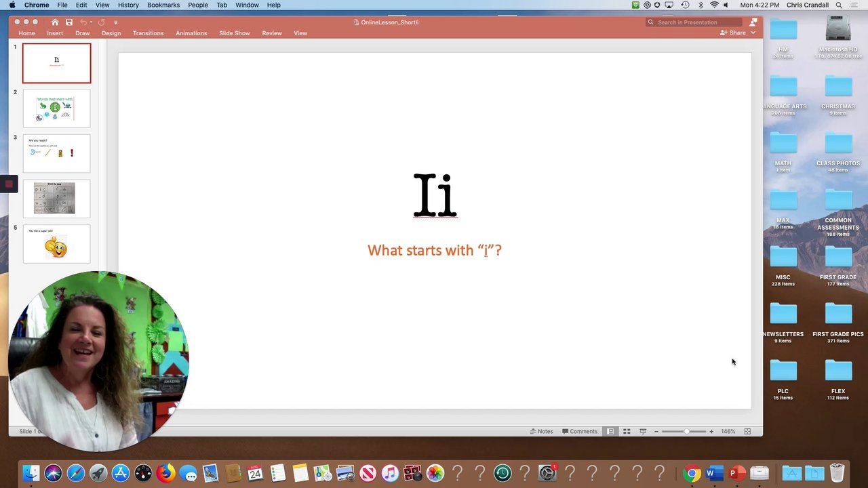Click the Share button
Screen dimensions: 868x488
point(733,33)
